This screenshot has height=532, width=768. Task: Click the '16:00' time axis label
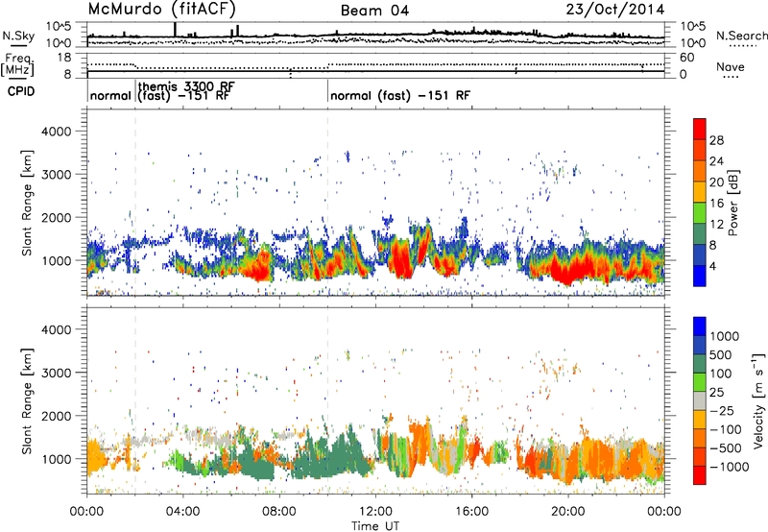[x=471, y=512]
